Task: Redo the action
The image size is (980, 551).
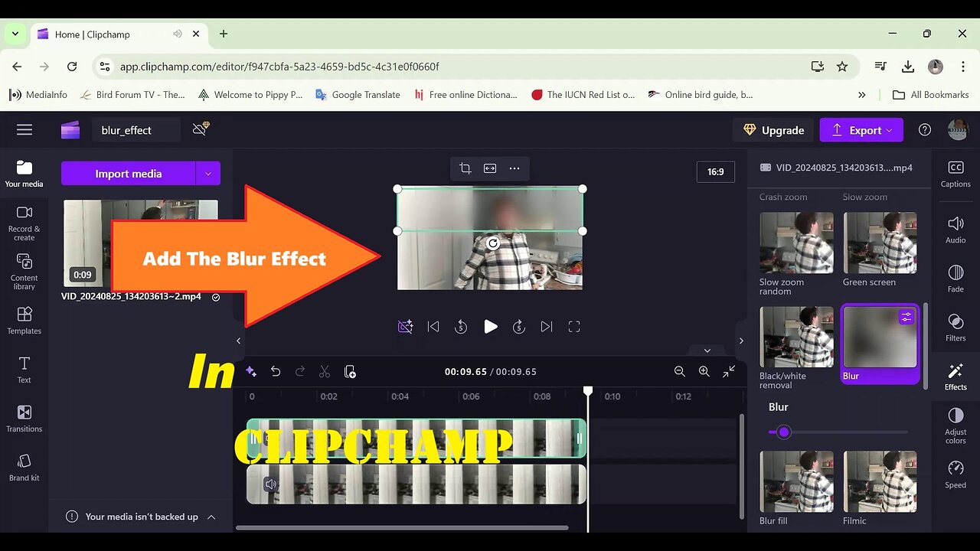Action: pyautogui.click(x=300, y=371)
